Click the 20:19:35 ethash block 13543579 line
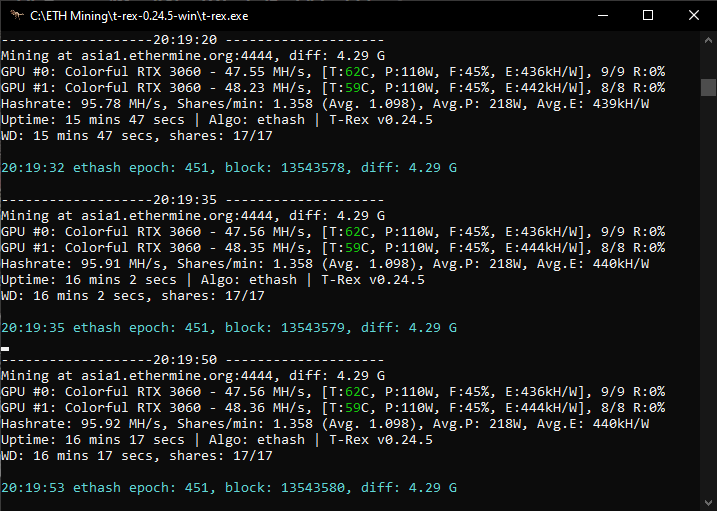 pos(229,328)
